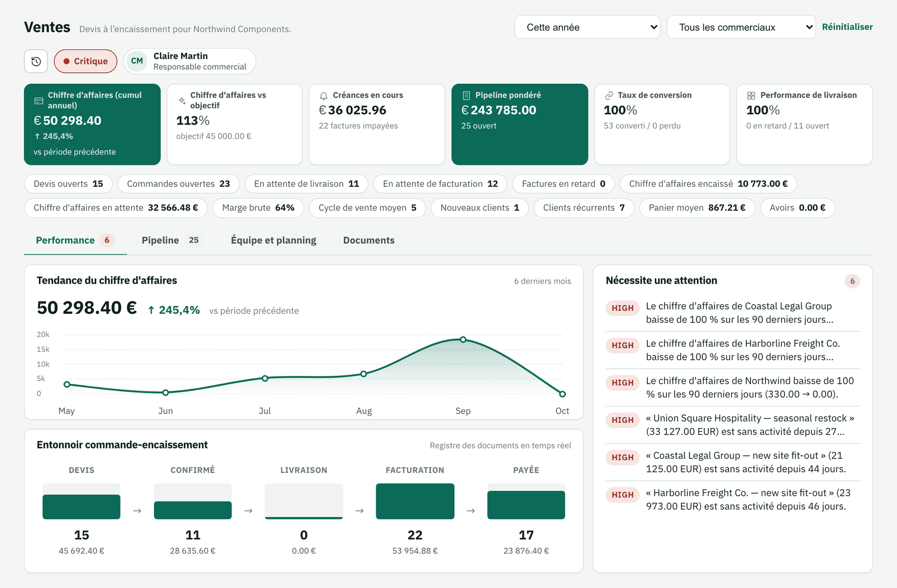This screenshot has width=897, height=588.
Task: Click the Cycle de vente moyen chip
Action: (x=367, y=208)
